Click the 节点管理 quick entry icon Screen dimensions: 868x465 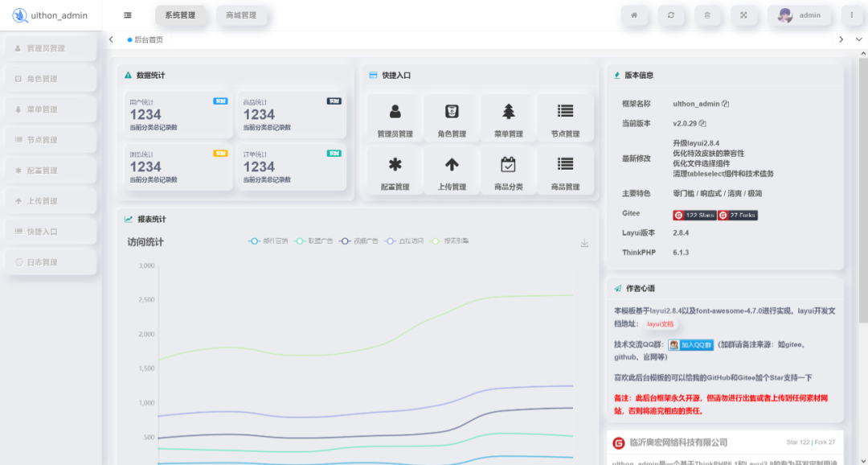(x=564, y=117)
